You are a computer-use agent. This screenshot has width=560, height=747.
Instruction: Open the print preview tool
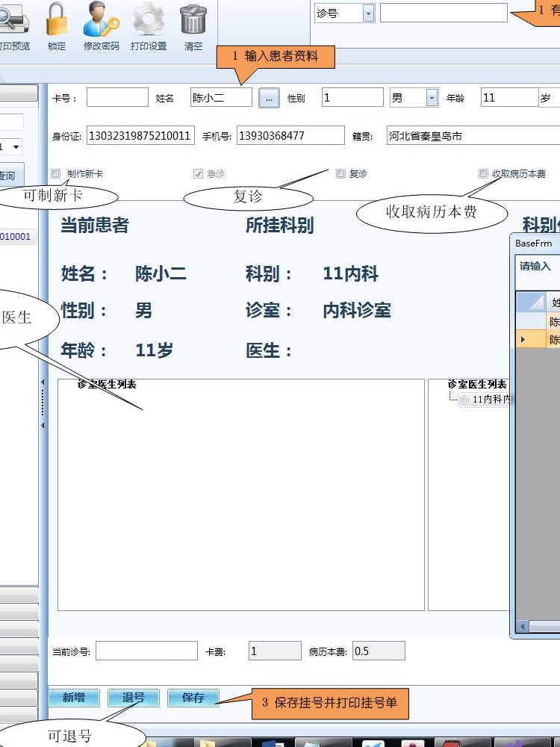pos(14,26)
